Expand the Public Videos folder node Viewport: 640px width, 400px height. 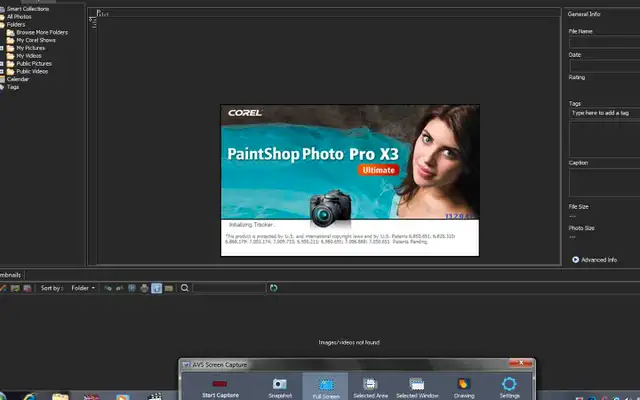pos(2,71)
